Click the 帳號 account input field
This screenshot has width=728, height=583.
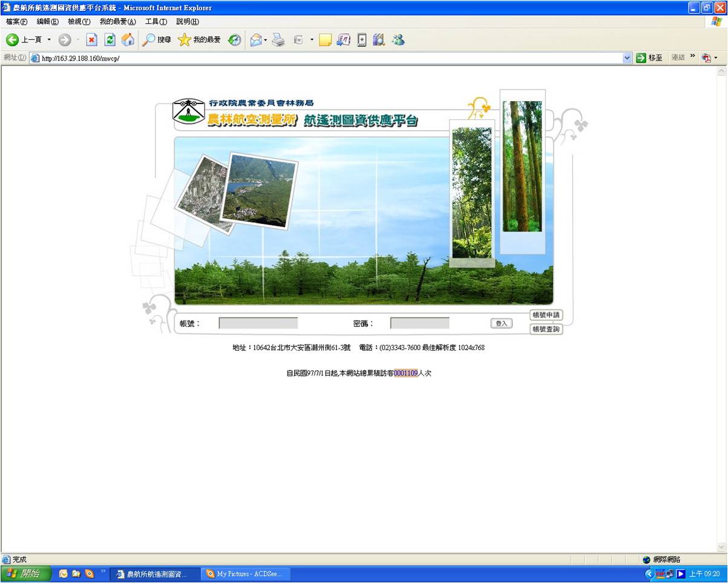point(258,323)
